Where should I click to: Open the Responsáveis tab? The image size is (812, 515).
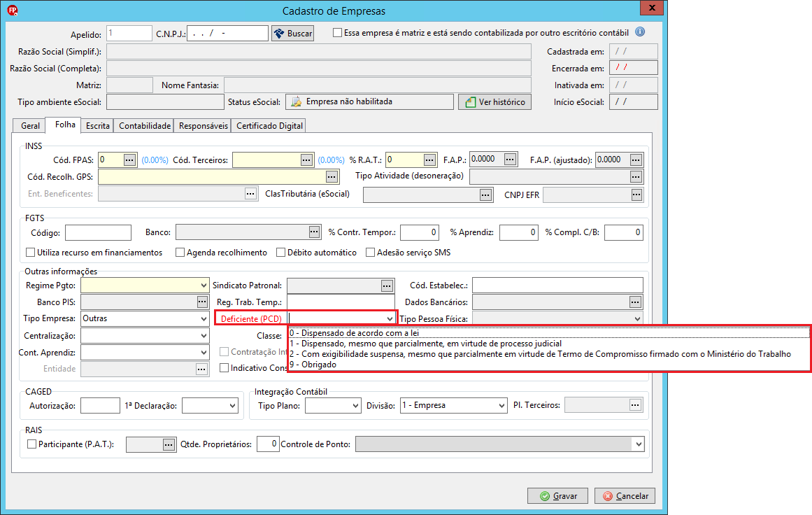[204, 126]
